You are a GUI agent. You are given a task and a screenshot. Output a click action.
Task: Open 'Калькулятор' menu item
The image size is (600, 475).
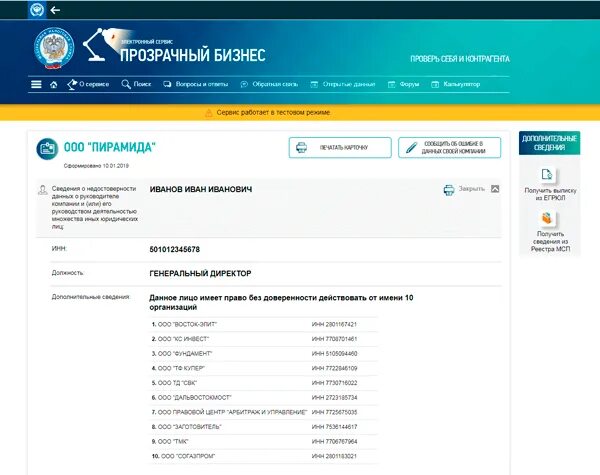click(x=461, y=84)
